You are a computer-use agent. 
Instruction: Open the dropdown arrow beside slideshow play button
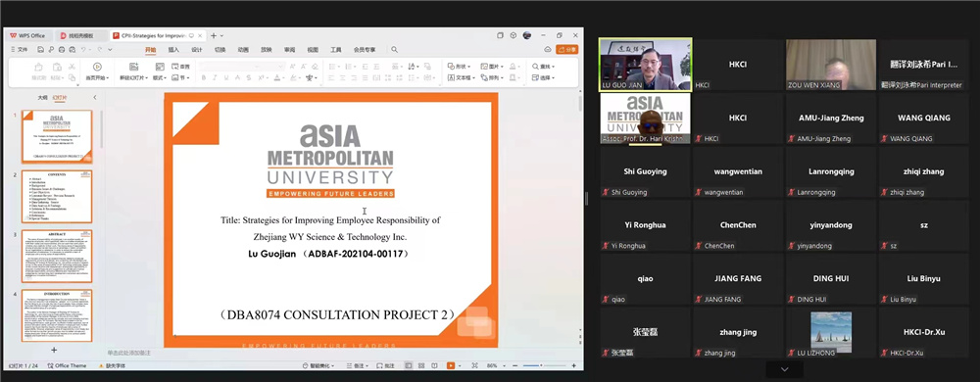tap(460, 365)
